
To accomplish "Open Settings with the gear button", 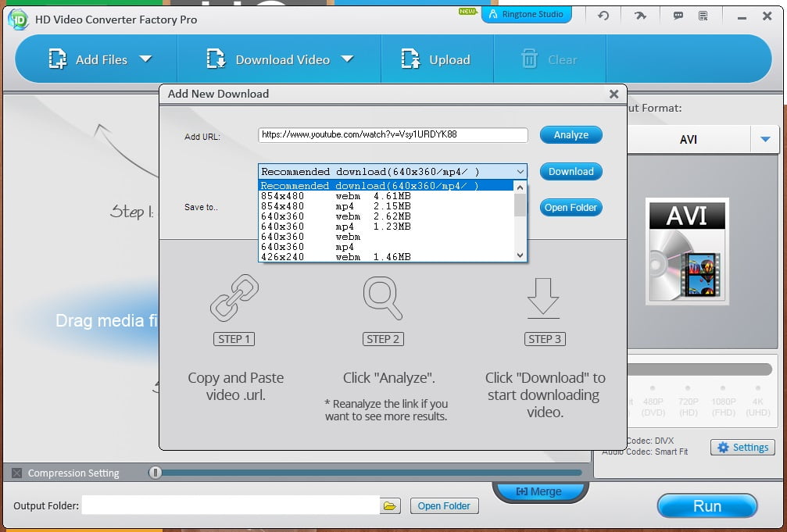I will pos(742,448).
